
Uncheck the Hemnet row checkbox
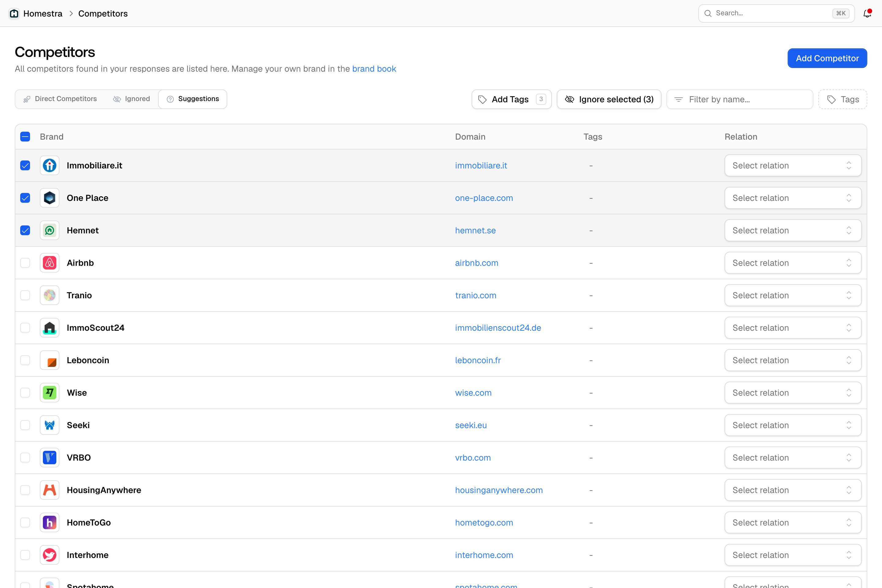click(x=25, y=230)
